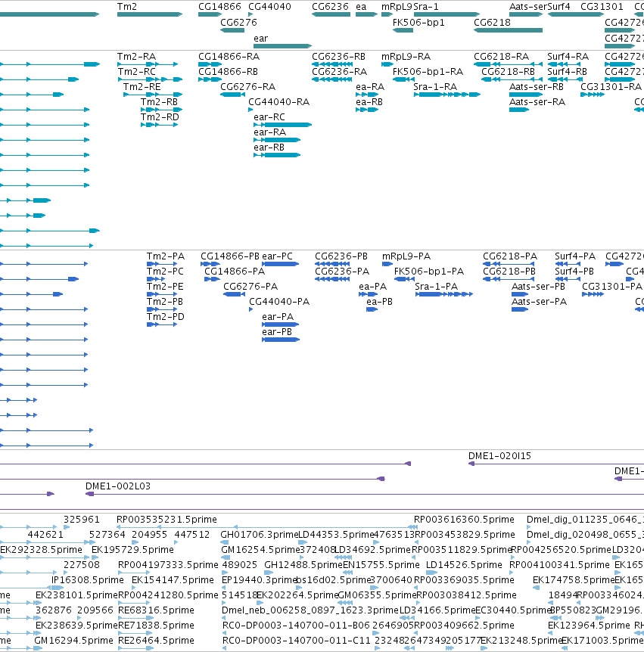Click the CG31301-RA transcript label
Viewport: 644px width, 652px height.
click(x=611, y=87)
